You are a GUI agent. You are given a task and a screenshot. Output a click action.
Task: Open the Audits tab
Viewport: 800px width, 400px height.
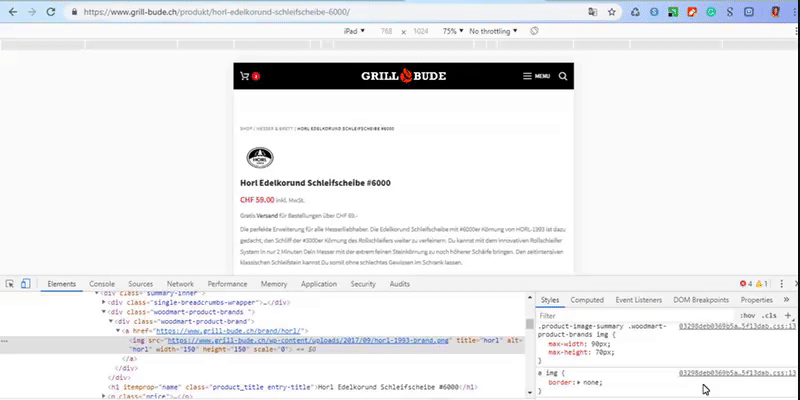(x=399, y=284)
